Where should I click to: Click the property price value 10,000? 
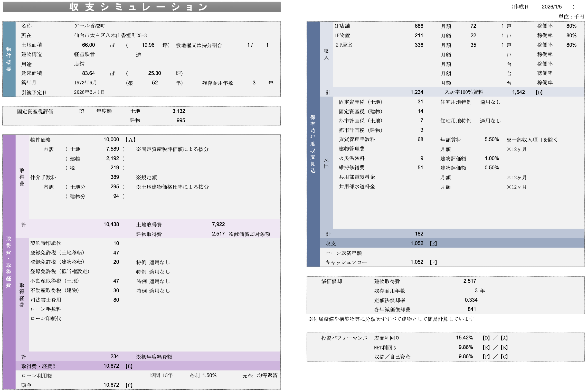coord(111,139)
